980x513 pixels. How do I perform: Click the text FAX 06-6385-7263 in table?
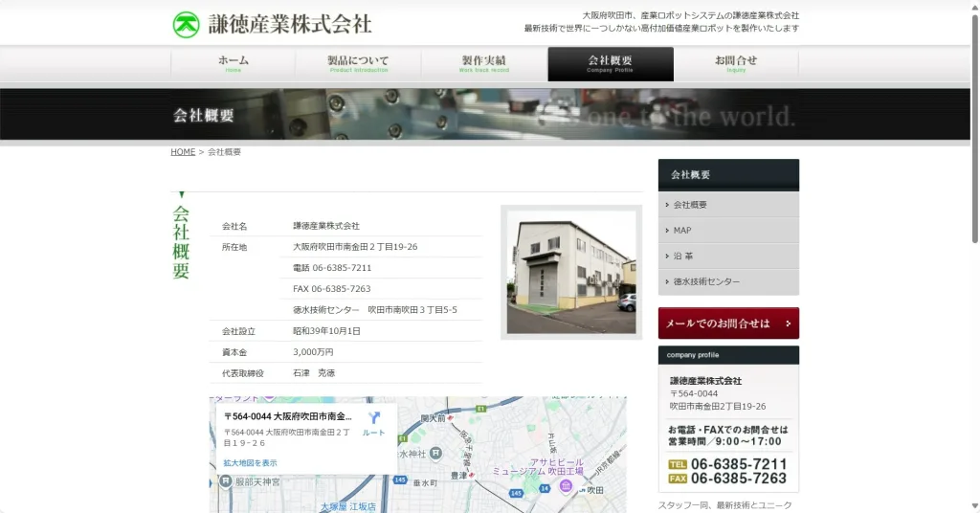click(x=332, y=289)
